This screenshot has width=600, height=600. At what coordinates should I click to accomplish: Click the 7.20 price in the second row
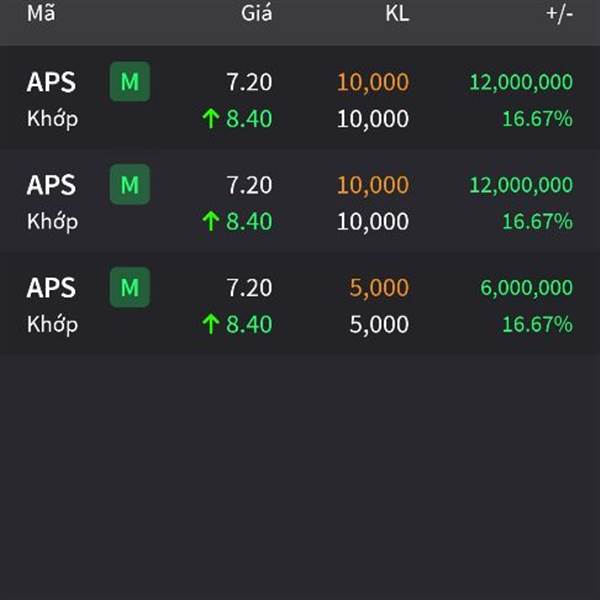(249, 185)
